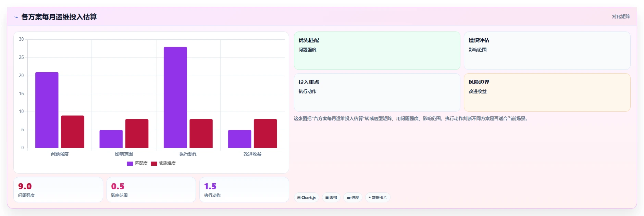Click the 实施难度 bar for 问题强度
The height and width of the screenshot is (216, 644).
[73, 132]
